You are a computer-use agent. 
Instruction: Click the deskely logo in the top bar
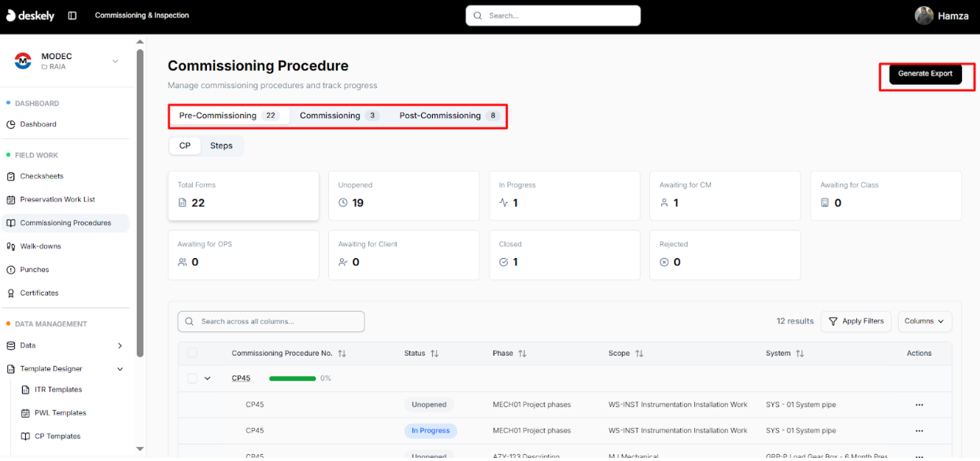pos(30,15)
